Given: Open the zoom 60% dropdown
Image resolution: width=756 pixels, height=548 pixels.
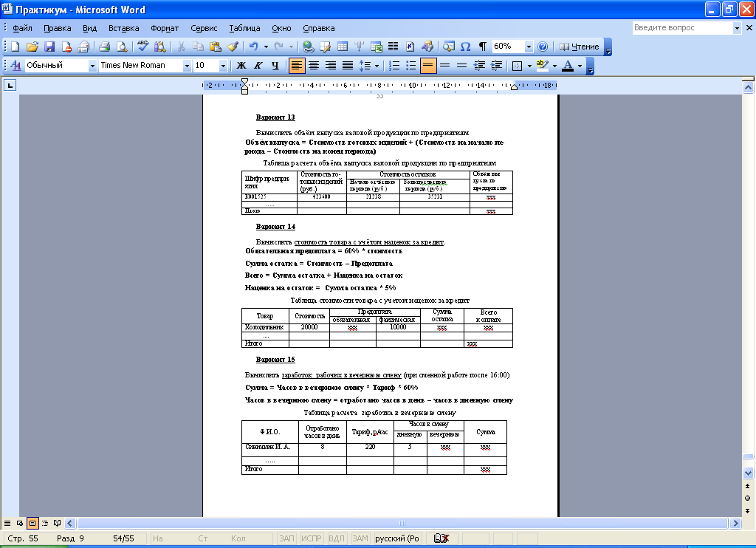Looking at the screenshot, I should point(529,47).
